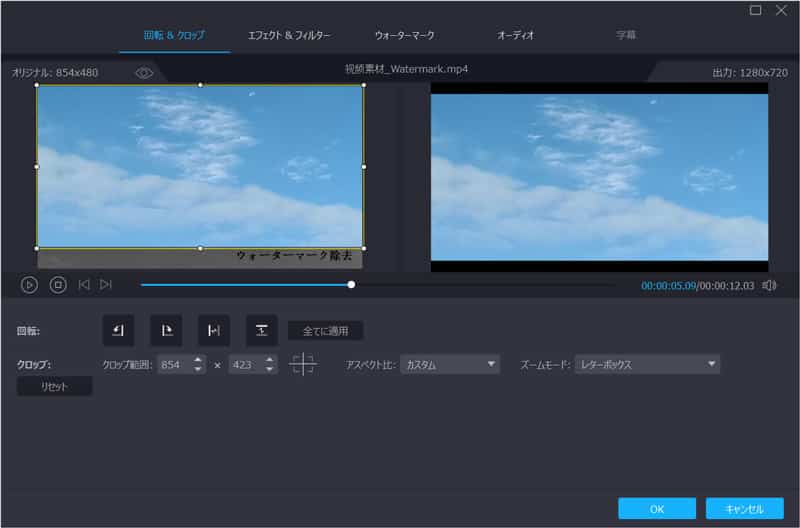Stop the video playback
This screenshot has width=800, height=528.
click(58, 285)
